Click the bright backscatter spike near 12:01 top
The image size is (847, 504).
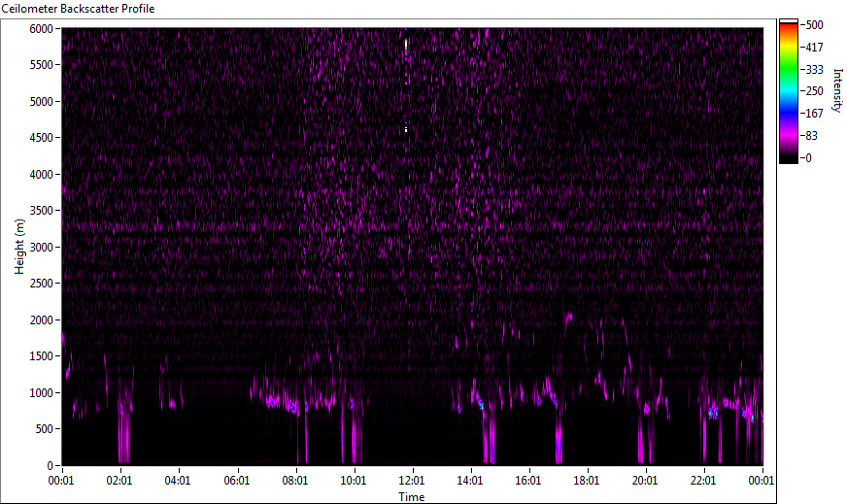(x=406, y=46)
